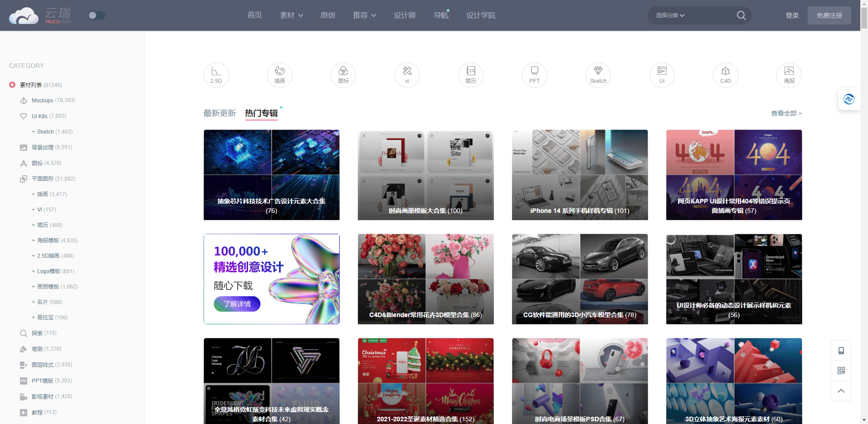The width and height of the screenshot is (868, 424).
Task: Expand the 推荐 navigation dropdown
Action: (x=364, y=15)
